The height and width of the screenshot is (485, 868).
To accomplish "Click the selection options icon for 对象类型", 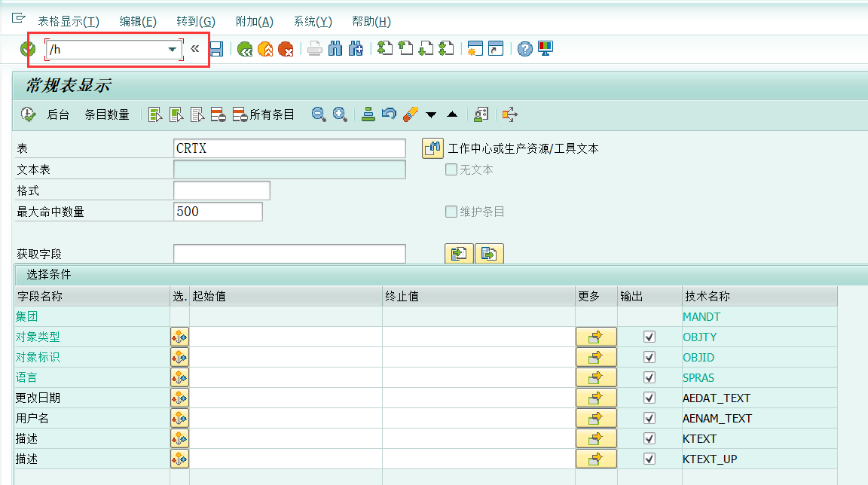I will (x=179, y=337).
